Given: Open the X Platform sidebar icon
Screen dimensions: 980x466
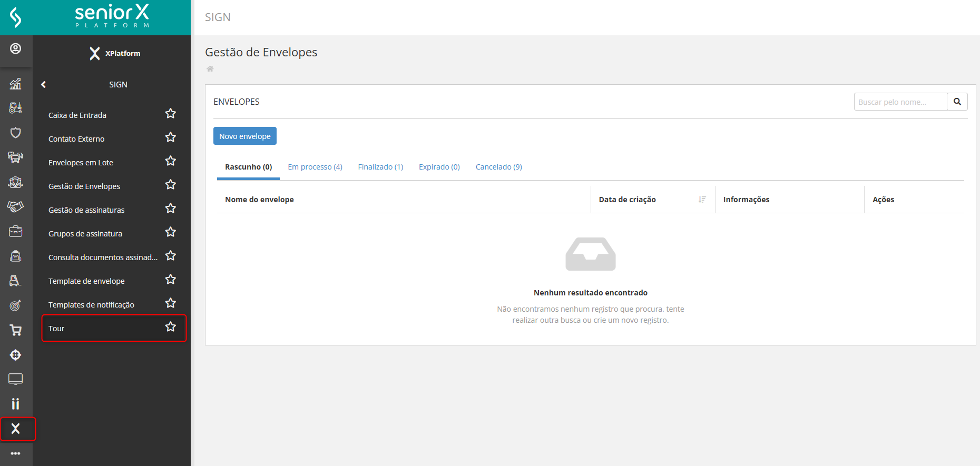Looking at the screenshot, I should (x=16, y=429).
